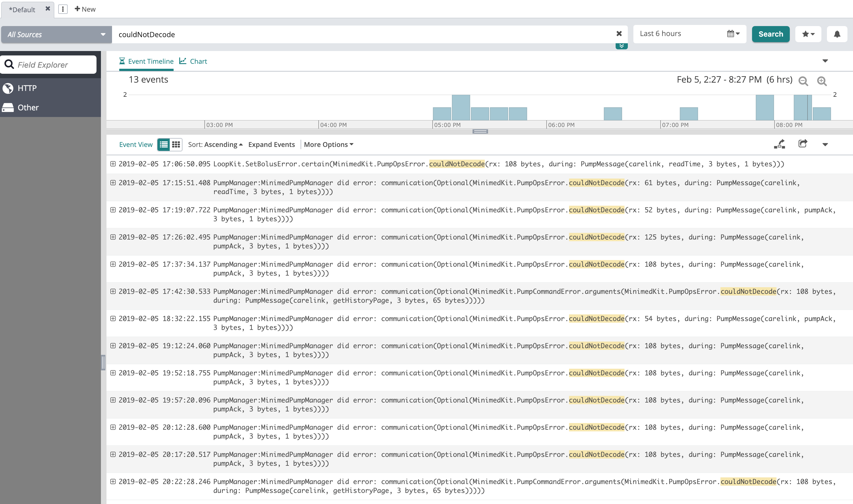Image resolution: width=853 pixels, height=504 pixels.
Task: Switch to grid event view
Action: [x=176, y=145]
